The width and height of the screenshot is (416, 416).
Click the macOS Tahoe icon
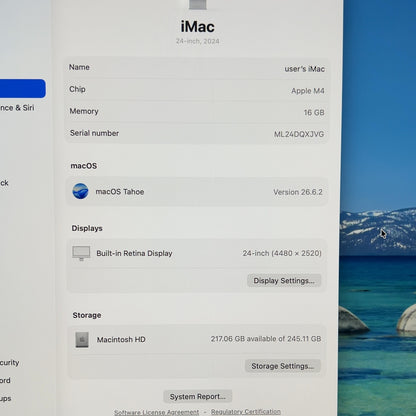(x=80, y=191)
